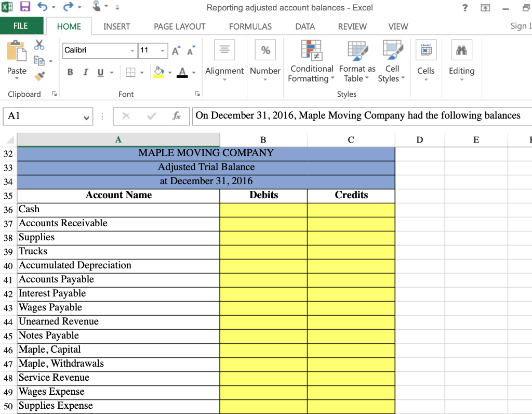Enable underline formatting
The image size is (532, 414).
point(100,72)
